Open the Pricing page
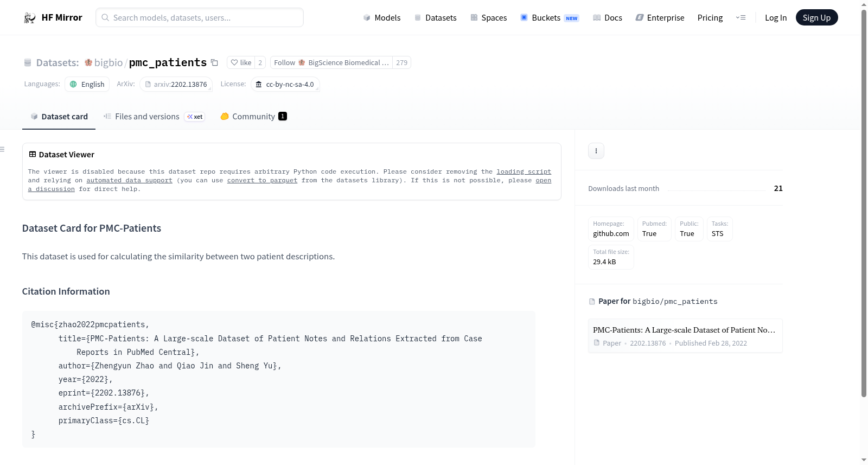The image size is (868, 465). point(710,18)
